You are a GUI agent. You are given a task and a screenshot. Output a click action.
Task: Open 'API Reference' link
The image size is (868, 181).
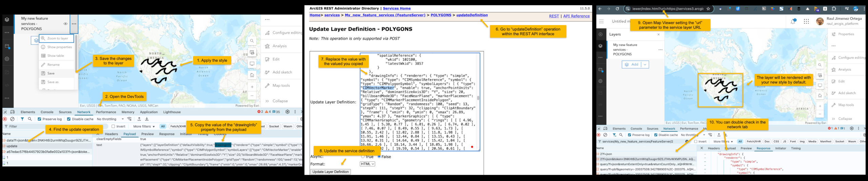576,16
